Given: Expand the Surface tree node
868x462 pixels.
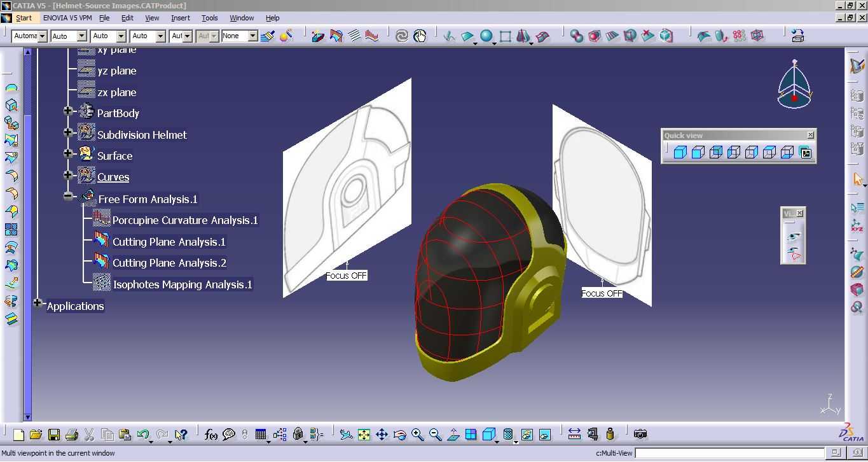Looking at the screenshot, I should coord(68,153).
